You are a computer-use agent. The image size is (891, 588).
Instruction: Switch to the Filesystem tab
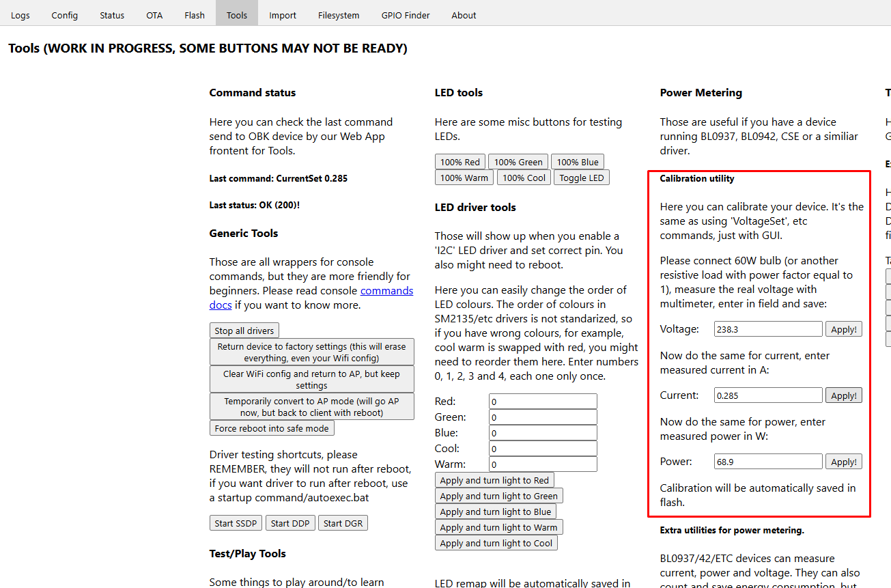click(339, 15)
